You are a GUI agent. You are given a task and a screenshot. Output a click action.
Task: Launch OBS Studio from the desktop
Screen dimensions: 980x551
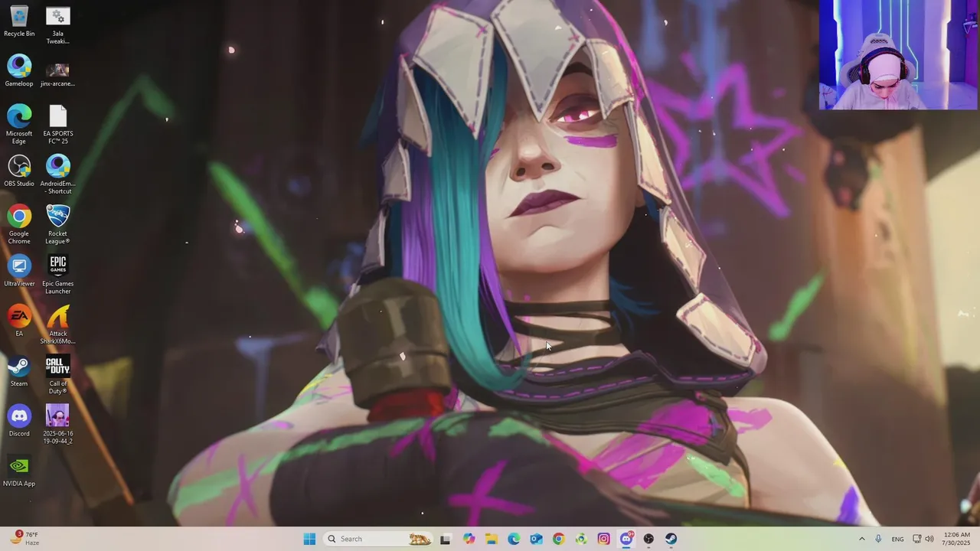[x=19, y=171]
